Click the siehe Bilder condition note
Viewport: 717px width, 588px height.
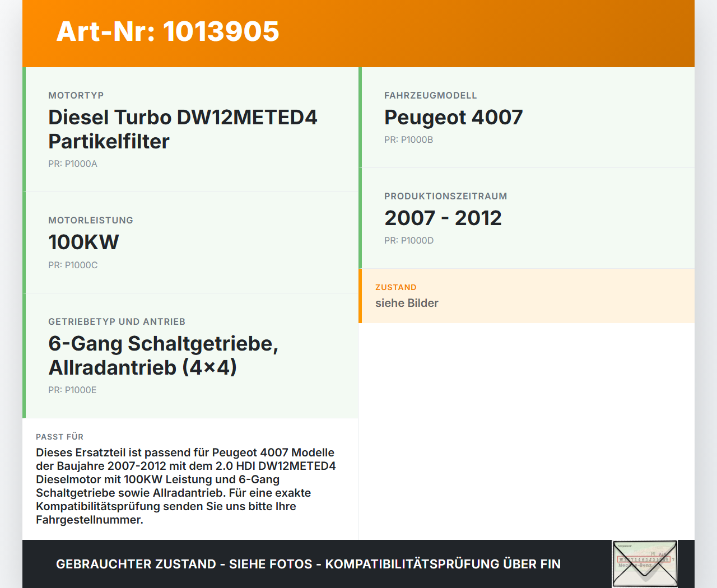[407, 303]
